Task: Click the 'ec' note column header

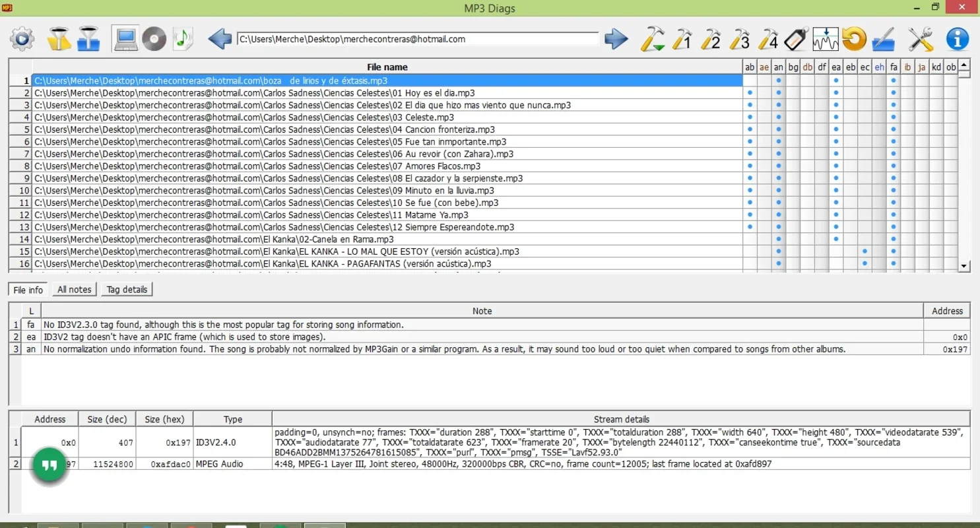Action: pos(865,67)
